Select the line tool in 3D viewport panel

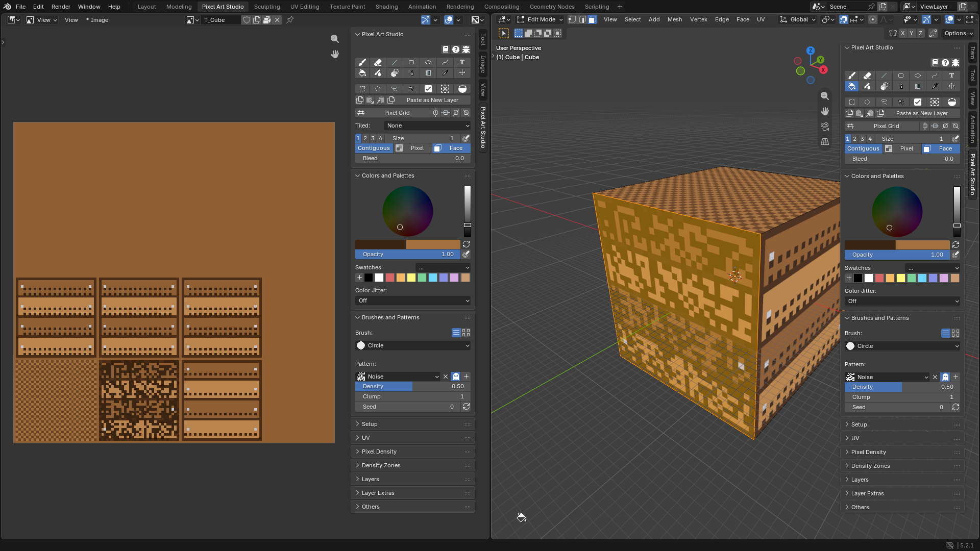pyautogui.click(x=884, y=76)
